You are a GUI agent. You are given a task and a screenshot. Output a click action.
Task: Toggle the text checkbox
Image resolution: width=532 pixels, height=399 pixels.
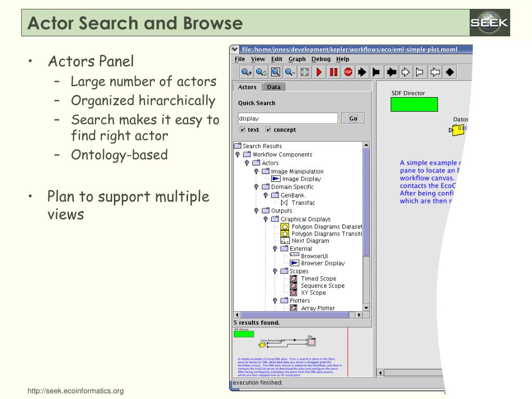coord(243,129)
